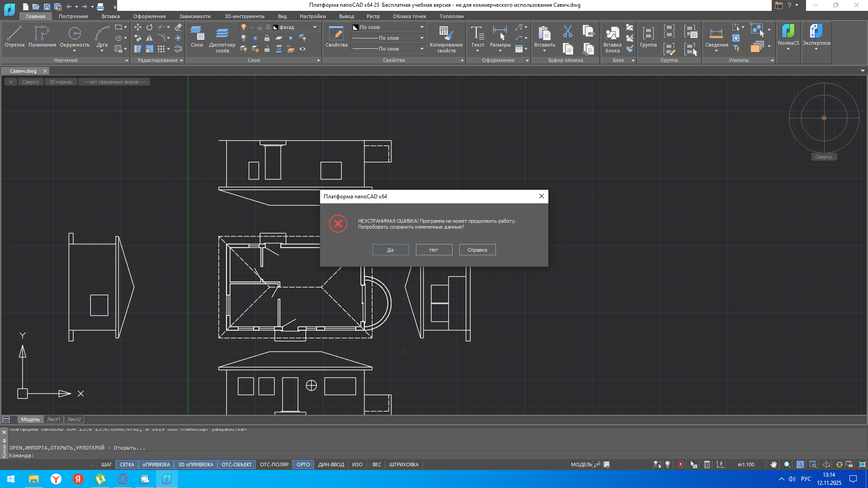
Task: Open the Построение ribbon tab
Action: [x=73, y=16]
